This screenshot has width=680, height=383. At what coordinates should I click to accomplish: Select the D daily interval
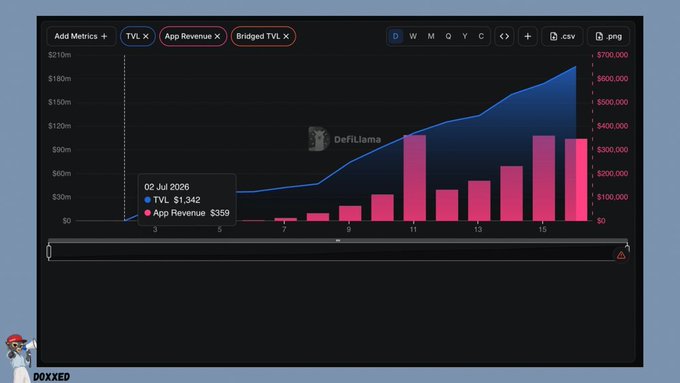click(396, 36)
